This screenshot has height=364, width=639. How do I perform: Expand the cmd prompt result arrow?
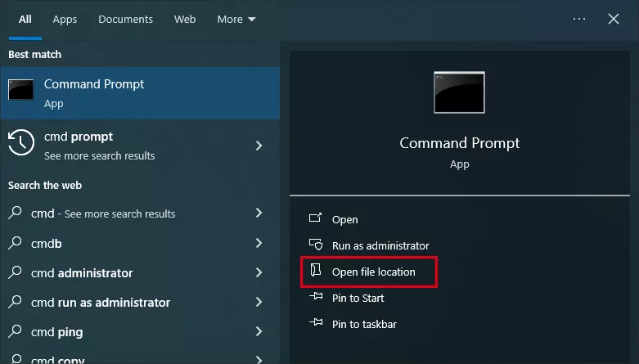click(x=259, y=146)
